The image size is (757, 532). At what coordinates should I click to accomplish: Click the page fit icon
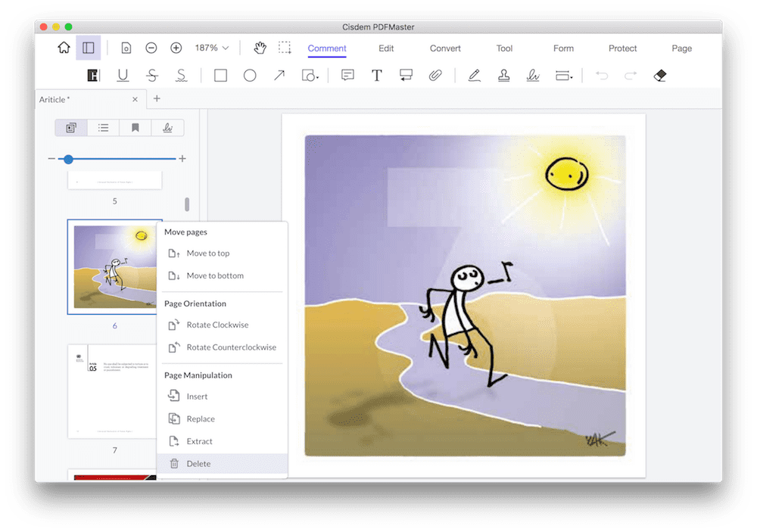pos(126,48)
